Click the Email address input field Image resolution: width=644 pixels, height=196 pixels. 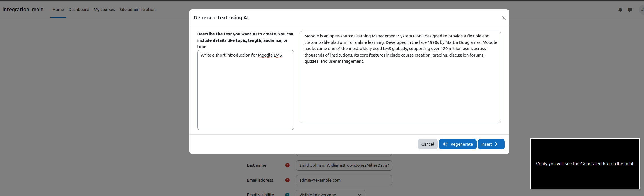(x=344, y=180)
